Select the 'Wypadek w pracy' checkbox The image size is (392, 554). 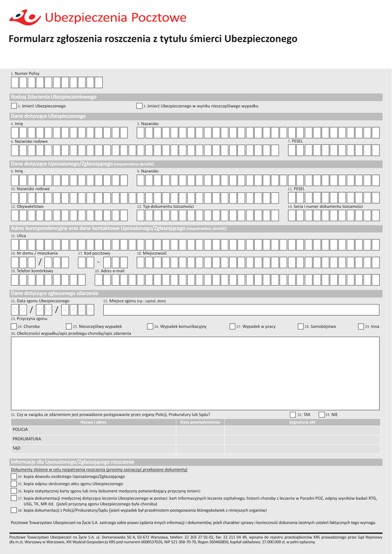pyautogui.click(x=232, y=327)
